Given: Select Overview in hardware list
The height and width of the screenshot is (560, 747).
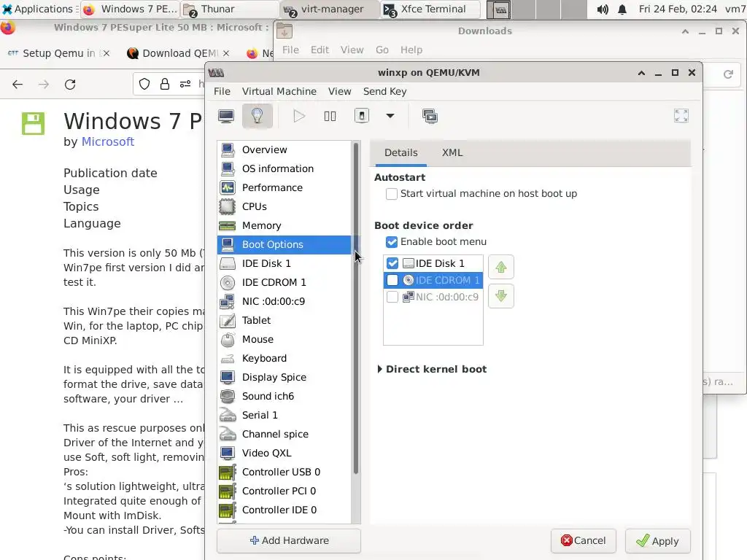Looking at the screenshot, I should (x=285, y=149).
